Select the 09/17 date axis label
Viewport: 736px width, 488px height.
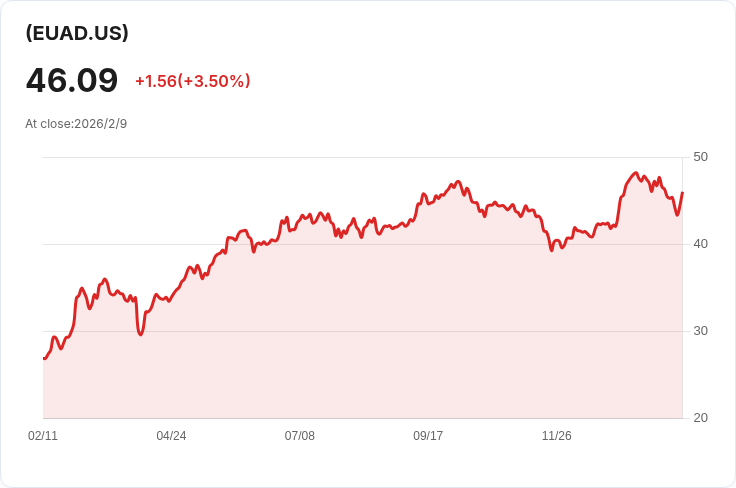[x=428, y=436]
